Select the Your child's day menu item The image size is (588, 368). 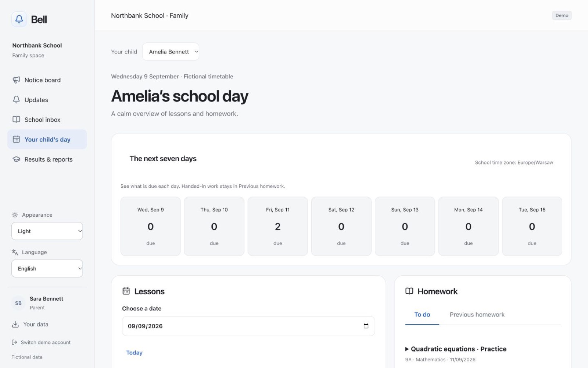(x=47, y=139)
